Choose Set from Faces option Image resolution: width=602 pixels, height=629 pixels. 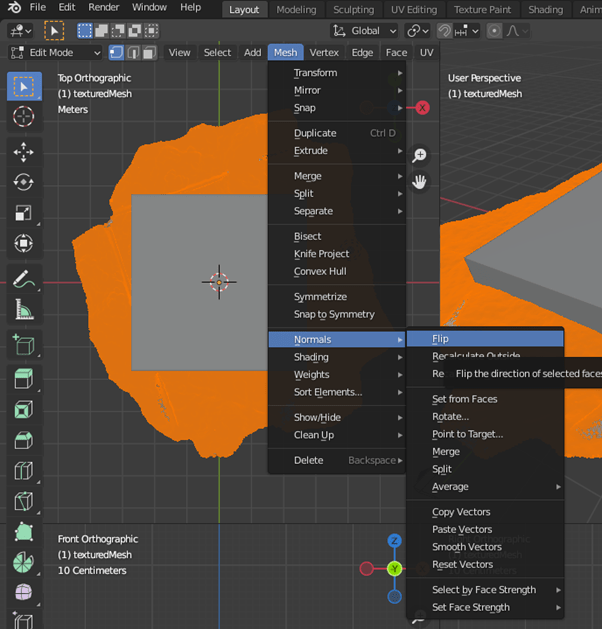(464, 399)
